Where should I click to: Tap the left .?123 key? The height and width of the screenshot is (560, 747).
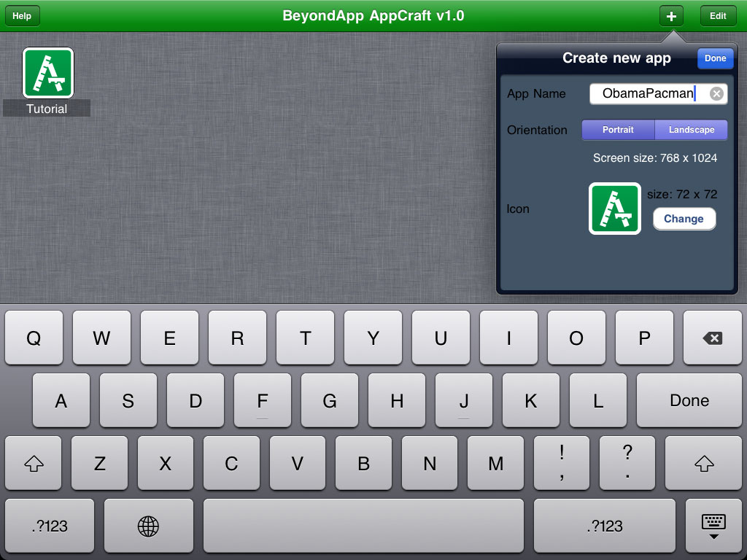tap(50, 526)
